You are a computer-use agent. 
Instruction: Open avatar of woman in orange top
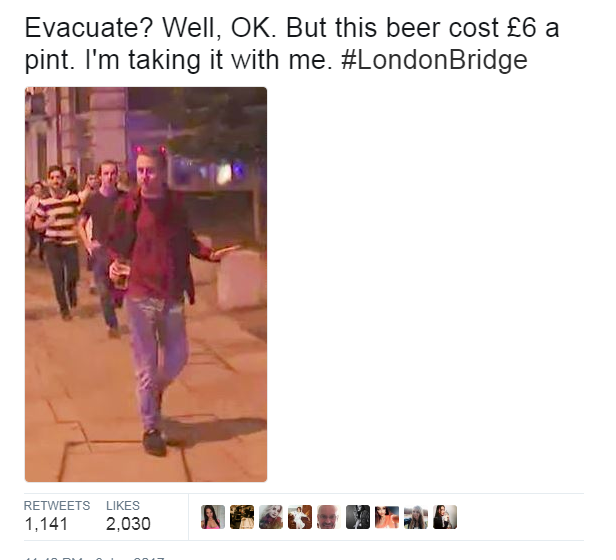pyautogui.click(x=387, y=517)
